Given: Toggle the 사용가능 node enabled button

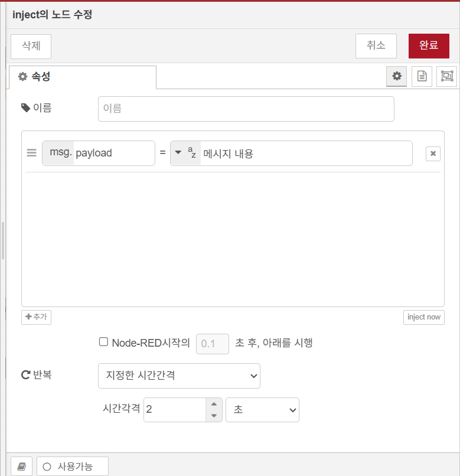Looking at the screenshot, I should (x=73, y=467).
